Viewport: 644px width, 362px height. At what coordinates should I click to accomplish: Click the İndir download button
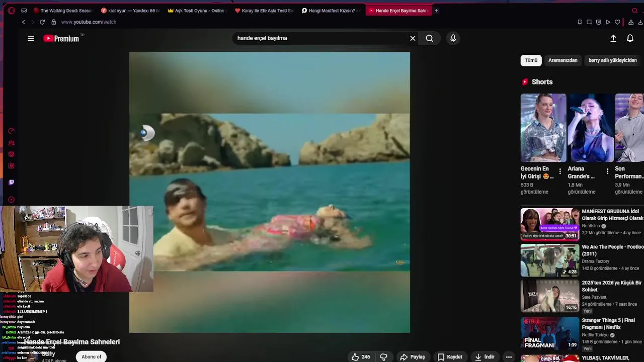(485, 357)
